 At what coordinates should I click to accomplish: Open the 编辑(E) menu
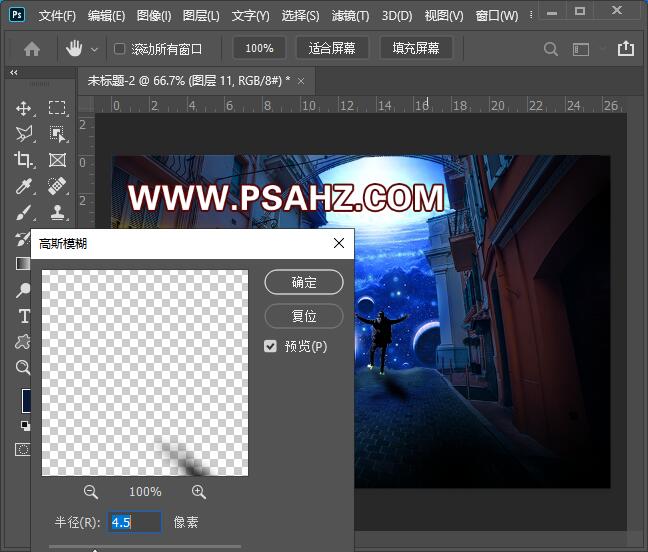106,16
